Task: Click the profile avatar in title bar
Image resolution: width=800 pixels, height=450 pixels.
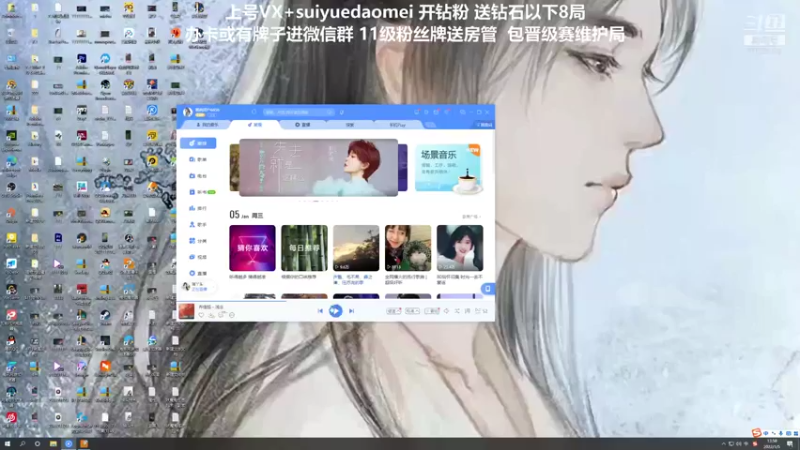Action: click(187, 112)
